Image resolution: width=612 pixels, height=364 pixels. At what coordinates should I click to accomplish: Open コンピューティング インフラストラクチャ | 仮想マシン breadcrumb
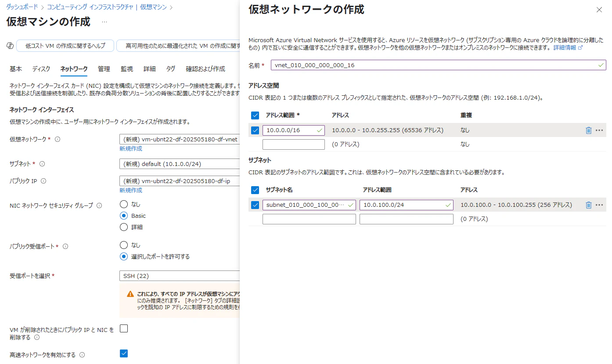pyautogui.click(x=107, y=7)
